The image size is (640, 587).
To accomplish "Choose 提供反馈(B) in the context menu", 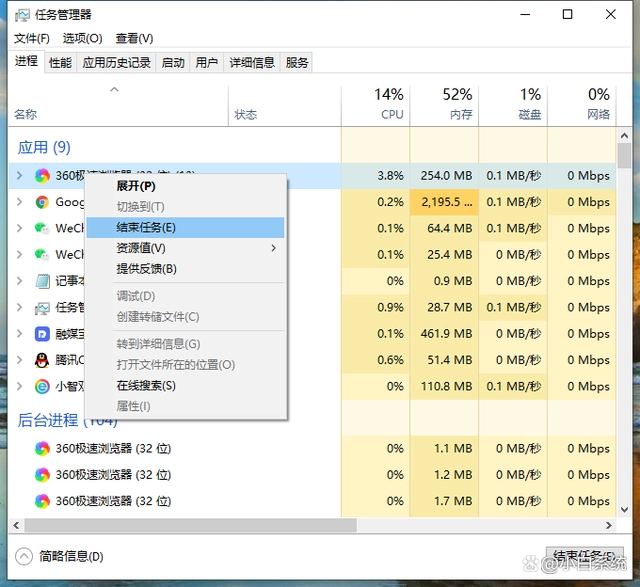I will 185,269.
